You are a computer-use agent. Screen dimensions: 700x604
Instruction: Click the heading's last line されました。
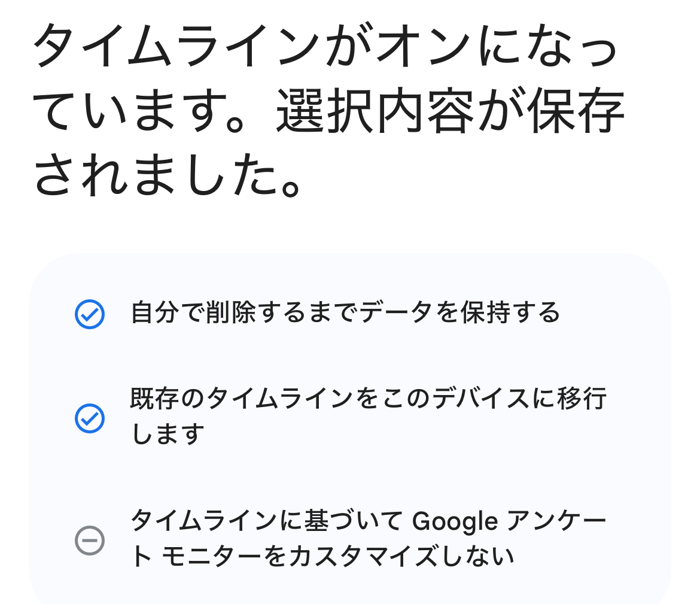[167, 176]
